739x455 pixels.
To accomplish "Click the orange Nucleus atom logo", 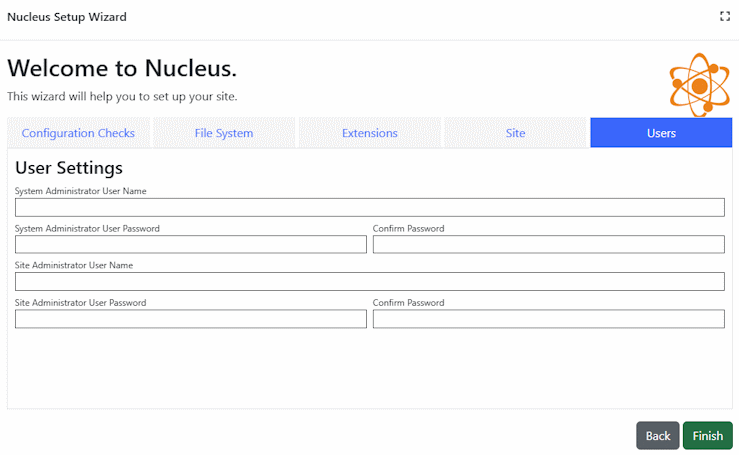I will pyautogui.click(x=699, y=85).
